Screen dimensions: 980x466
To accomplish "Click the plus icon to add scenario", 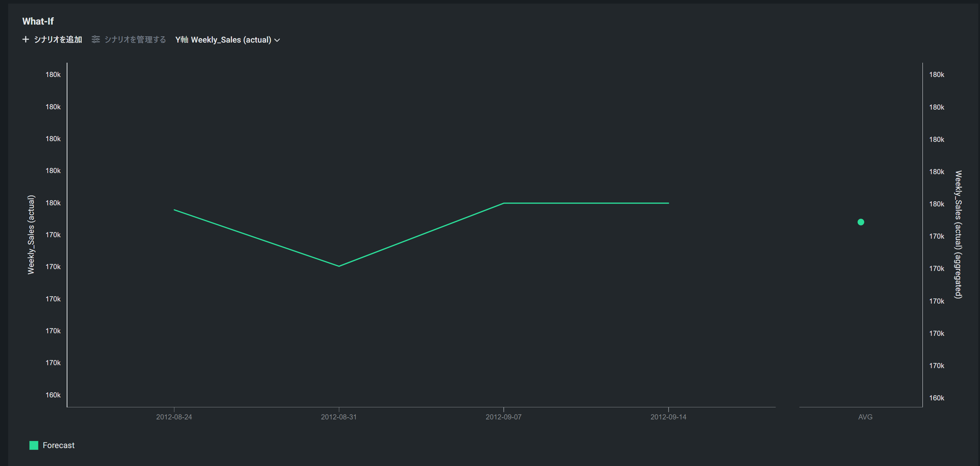I will click(26, 40).
